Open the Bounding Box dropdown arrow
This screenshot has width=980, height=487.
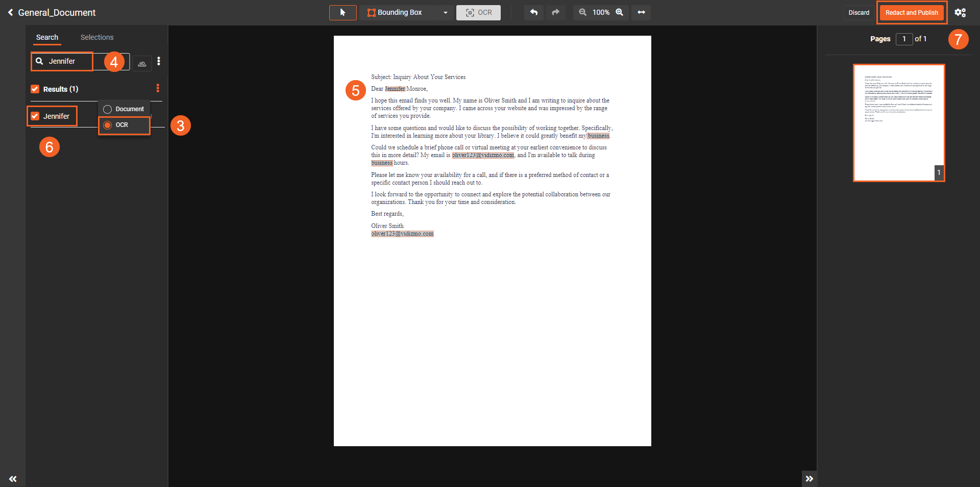coord(445,13)
